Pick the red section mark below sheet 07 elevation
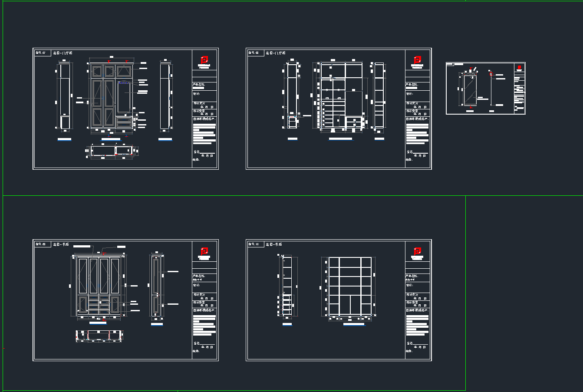583x392 pixels. pos(109,137)
